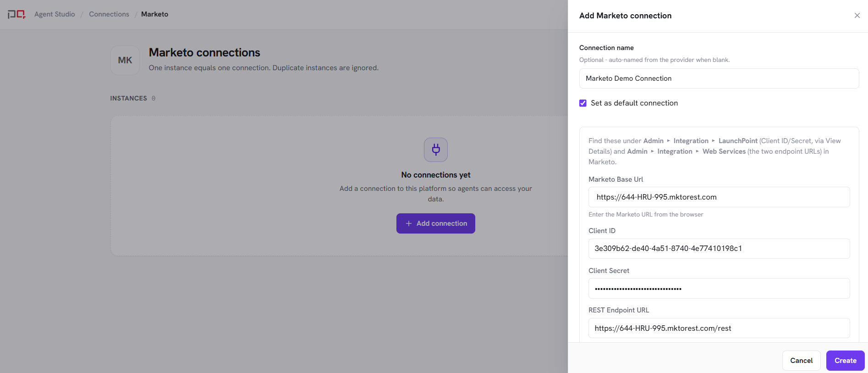868x373 pixels.
Task: Click the Find these under Admin instructions
Action: [715, 151]
